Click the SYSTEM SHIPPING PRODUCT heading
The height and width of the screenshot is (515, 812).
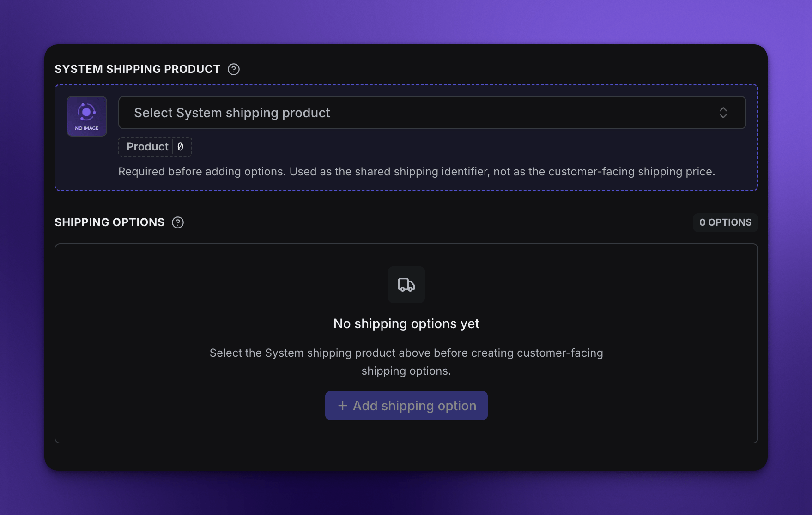pos(138,69)
